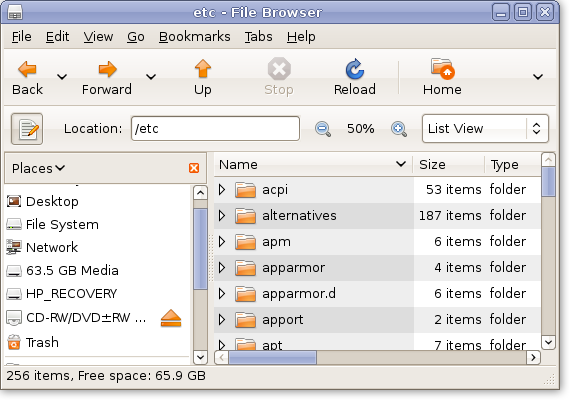Click file list vertical scrollbar up arrow
Image resolution: width=570 pixels, height=400 pixels.
pos(548,160)
